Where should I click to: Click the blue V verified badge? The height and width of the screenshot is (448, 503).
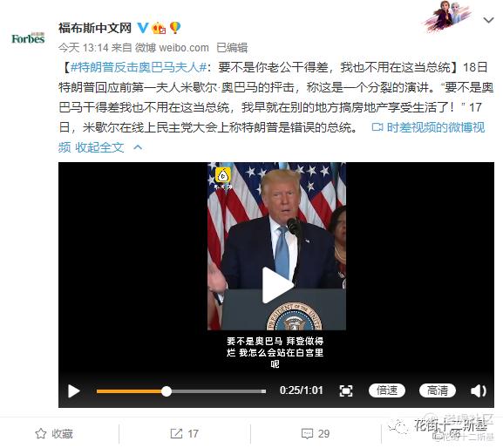click(x=143, y=28)
